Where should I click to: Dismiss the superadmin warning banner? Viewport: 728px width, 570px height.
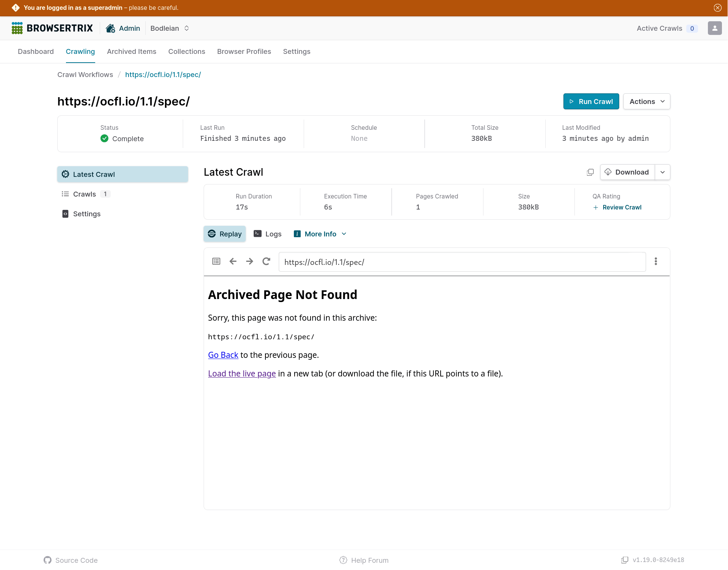(717, 8)
